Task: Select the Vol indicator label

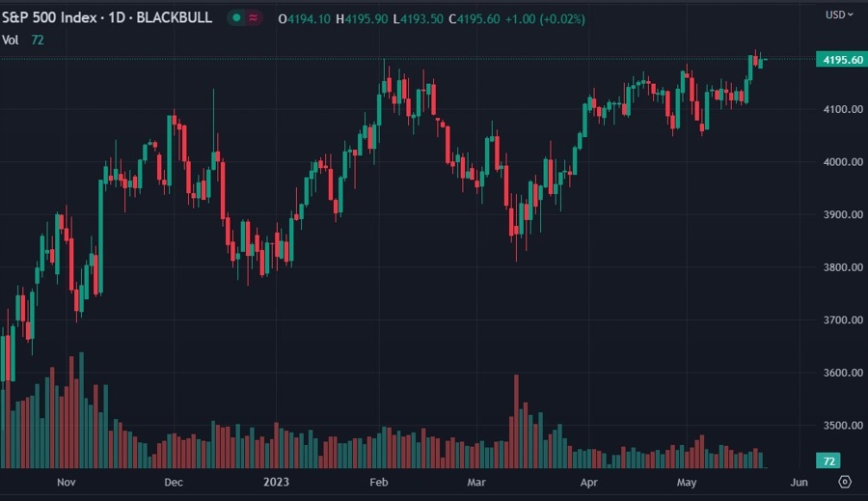Action: [x=10, y=40]
